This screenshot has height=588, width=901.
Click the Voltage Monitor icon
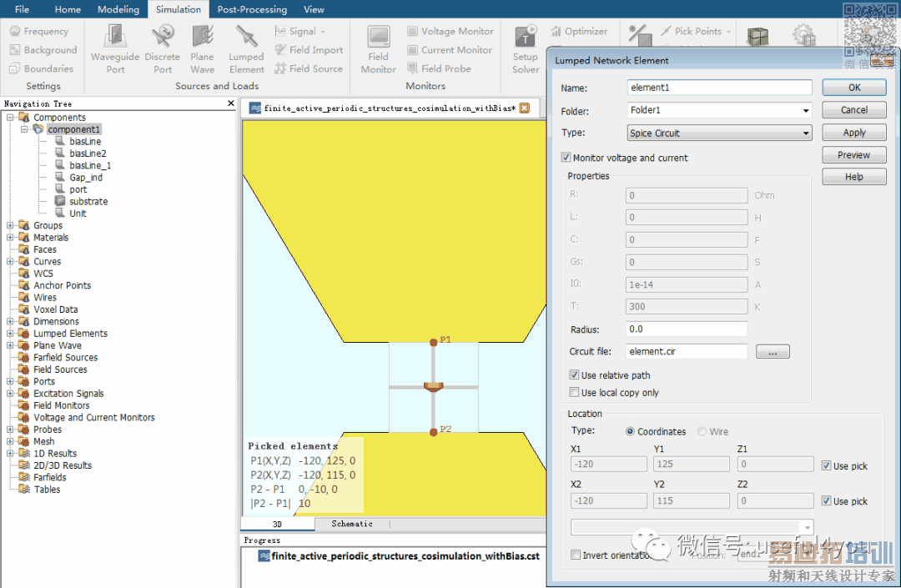[413, 32]
